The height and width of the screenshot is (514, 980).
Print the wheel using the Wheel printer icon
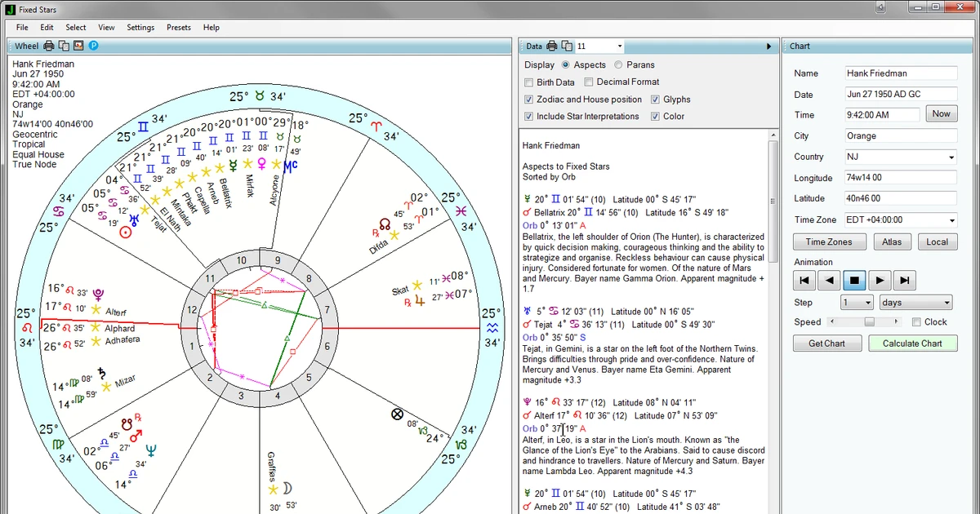tap(49, 46)
